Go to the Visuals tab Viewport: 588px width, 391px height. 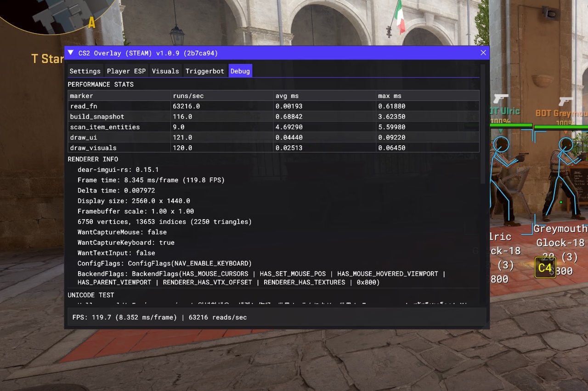[165, 71]
